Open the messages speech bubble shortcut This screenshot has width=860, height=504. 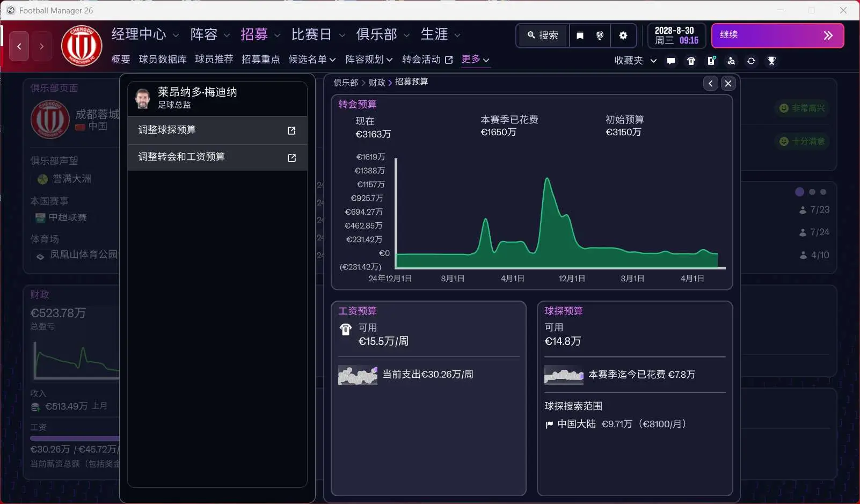tap(671, 61)
